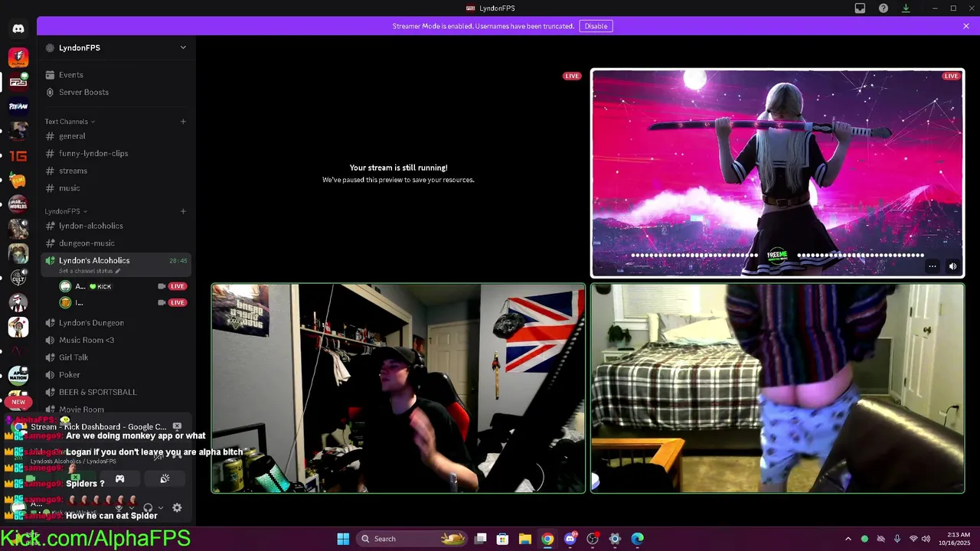The height and width of the screenshot is (551, 980).
Task: Click Set a channel status
Action: coord(90,271)
